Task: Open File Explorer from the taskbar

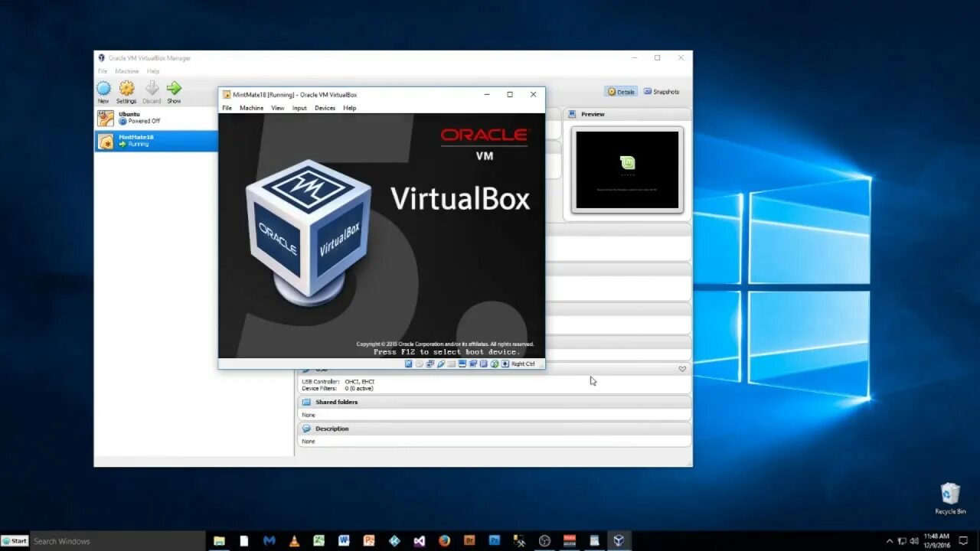Action: (220, 540)
